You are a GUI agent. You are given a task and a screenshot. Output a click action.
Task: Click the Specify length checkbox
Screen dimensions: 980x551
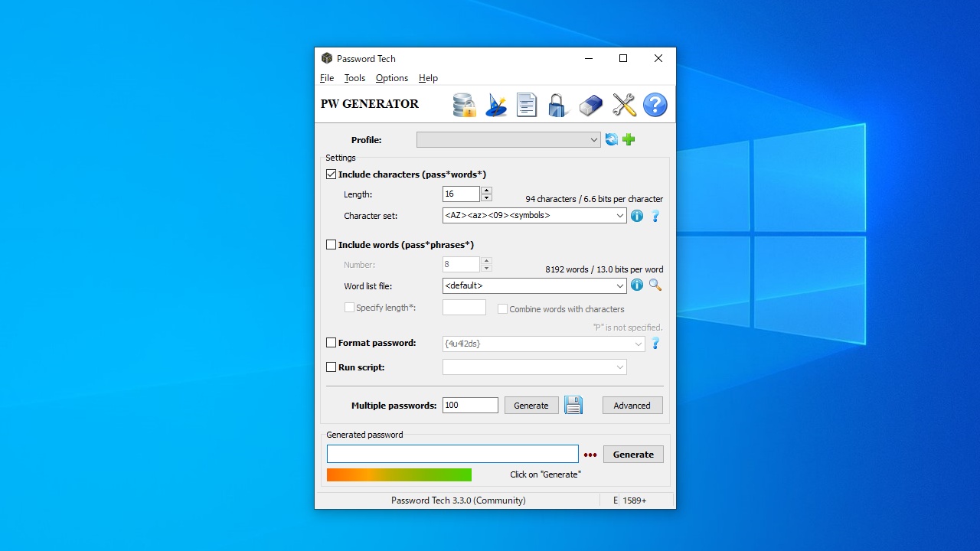click(349, 308)
